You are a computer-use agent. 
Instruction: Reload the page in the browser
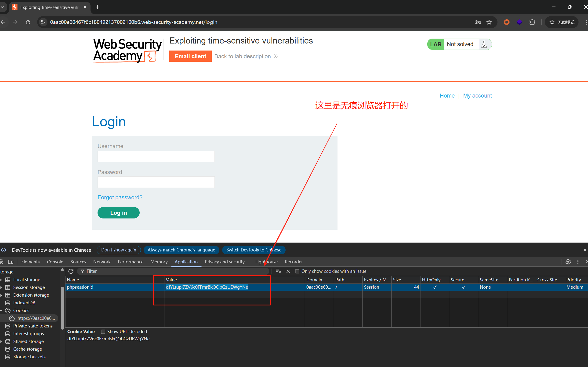(28, 22)
